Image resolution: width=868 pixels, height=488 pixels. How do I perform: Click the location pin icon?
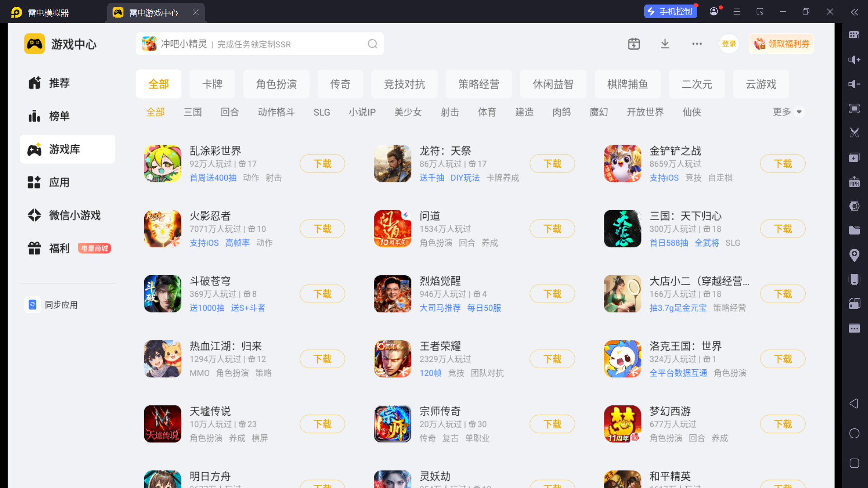(x=854, y=255)
